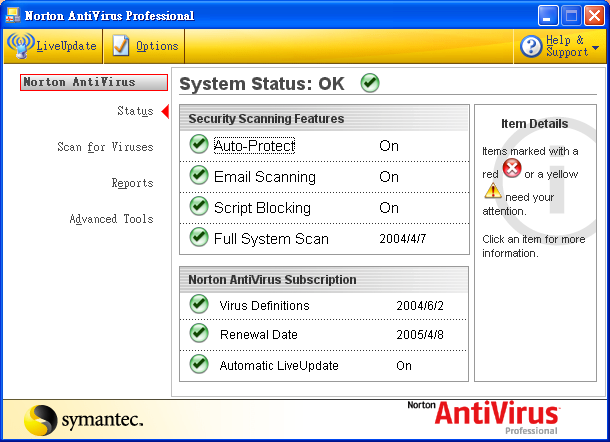Click the 'Click an item for more information' text
Viewport: 610px width, 442px height.
534,246
